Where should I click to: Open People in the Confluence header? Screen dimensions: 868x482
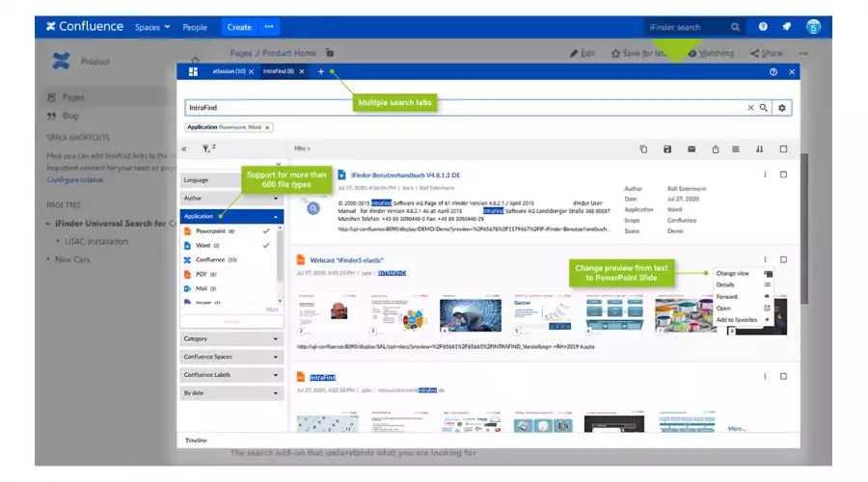[195, 27]
